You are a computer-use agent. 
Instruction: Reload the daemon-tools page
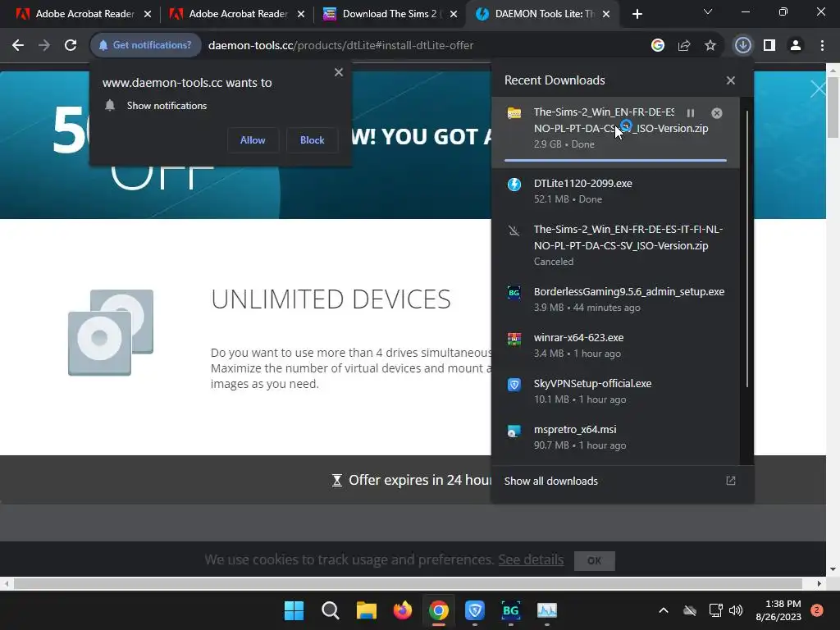71,46
